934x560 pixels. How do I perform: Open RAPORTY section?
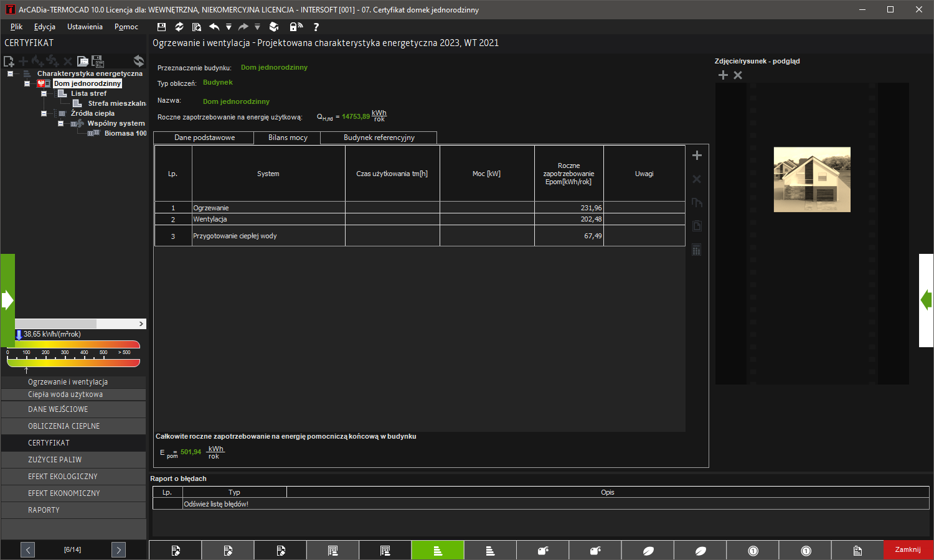[x=73, y=510]
